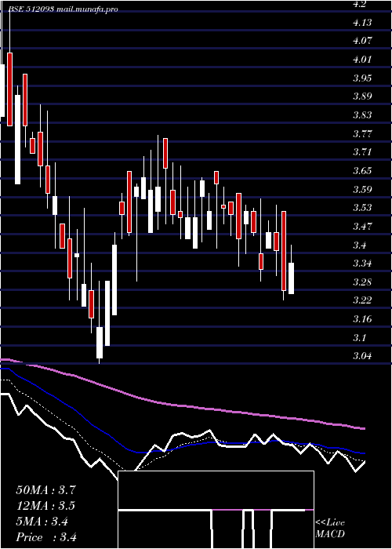Viewport: 392px width, 549px height.
Task: Select the 3.04 price level label
Action: (x=362, y=356)
